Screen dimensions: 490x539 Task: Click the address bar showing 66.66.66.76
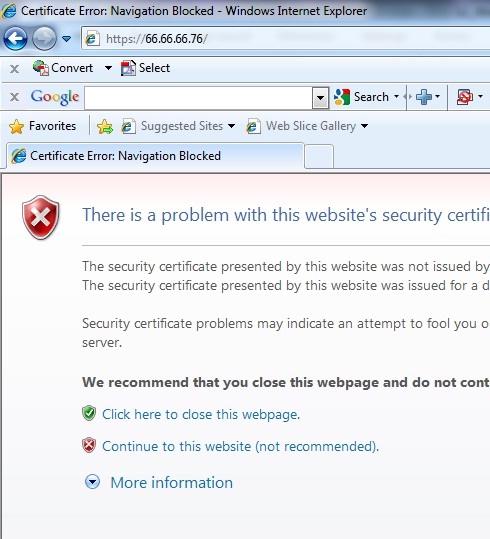pyautogui.click(x=285, y=38)
